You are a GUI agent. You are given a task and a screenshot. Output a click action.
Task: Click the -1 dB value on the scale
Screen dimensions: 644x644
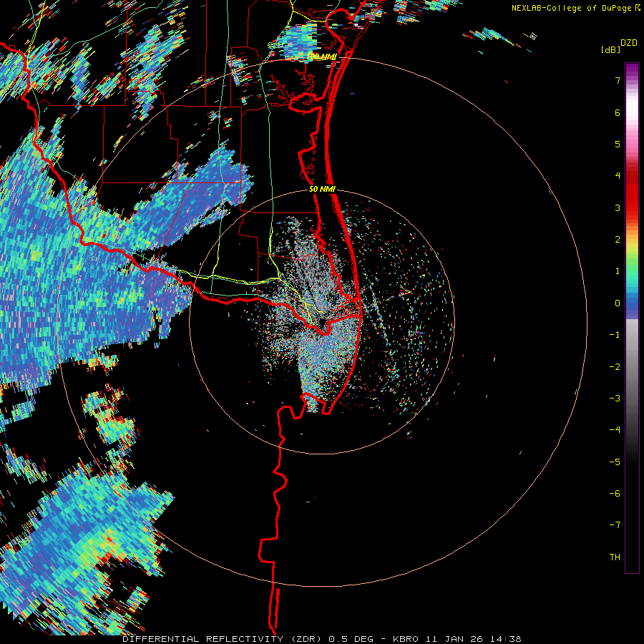tap(615, 335)
